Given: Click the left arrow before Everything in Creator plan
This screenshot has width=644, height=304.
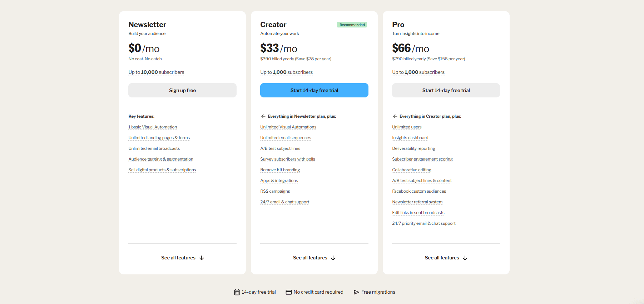Looking at the screenshot, I should [395, 116].
